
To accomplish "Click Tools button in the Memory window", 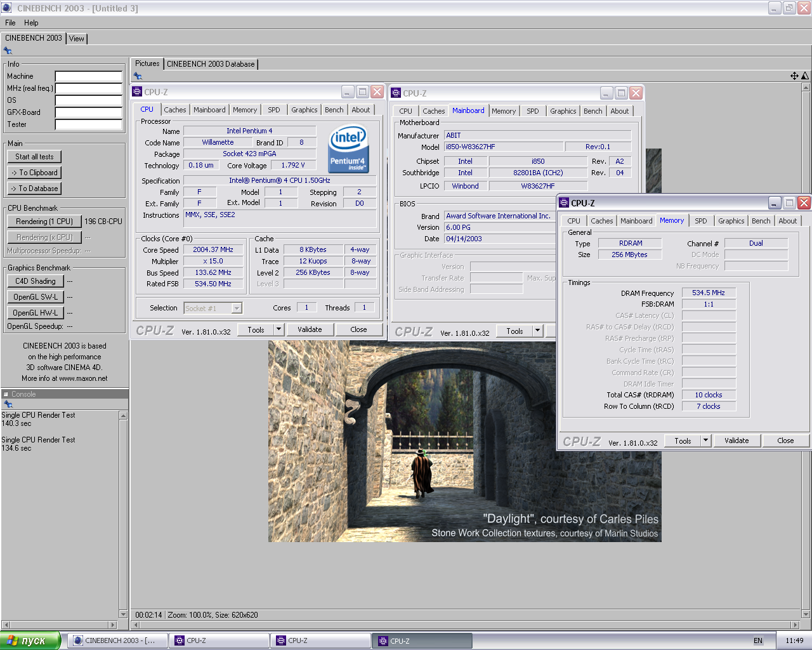I will (683, 441).
